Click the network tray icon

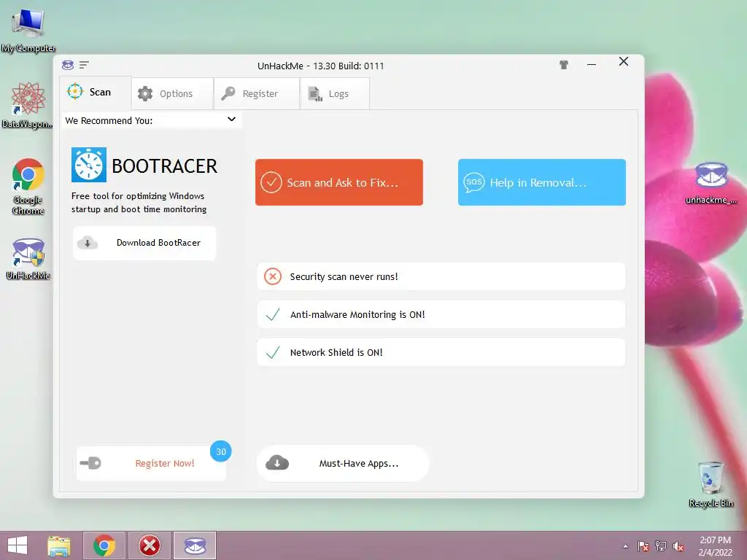661,546
